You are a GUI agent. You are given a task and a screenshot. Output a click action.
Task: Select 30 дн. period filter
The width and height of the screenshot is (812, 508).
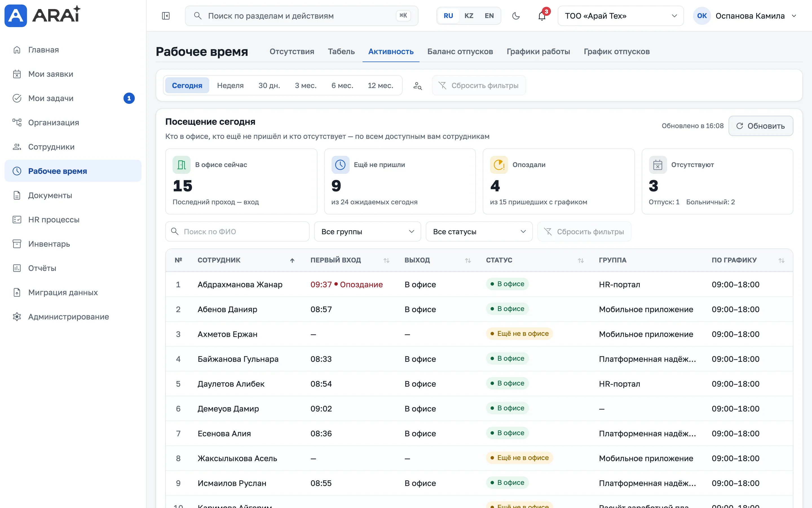(269, 85)
